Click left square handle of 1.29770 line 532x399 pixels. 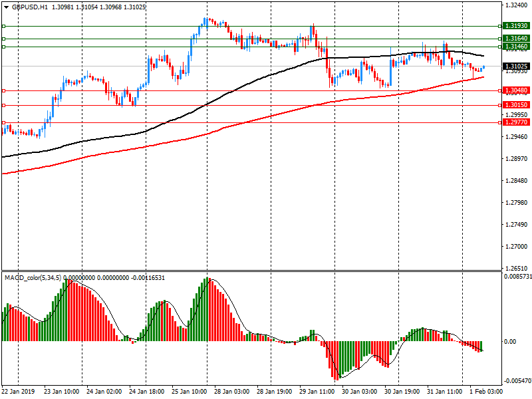pos(3,122)
